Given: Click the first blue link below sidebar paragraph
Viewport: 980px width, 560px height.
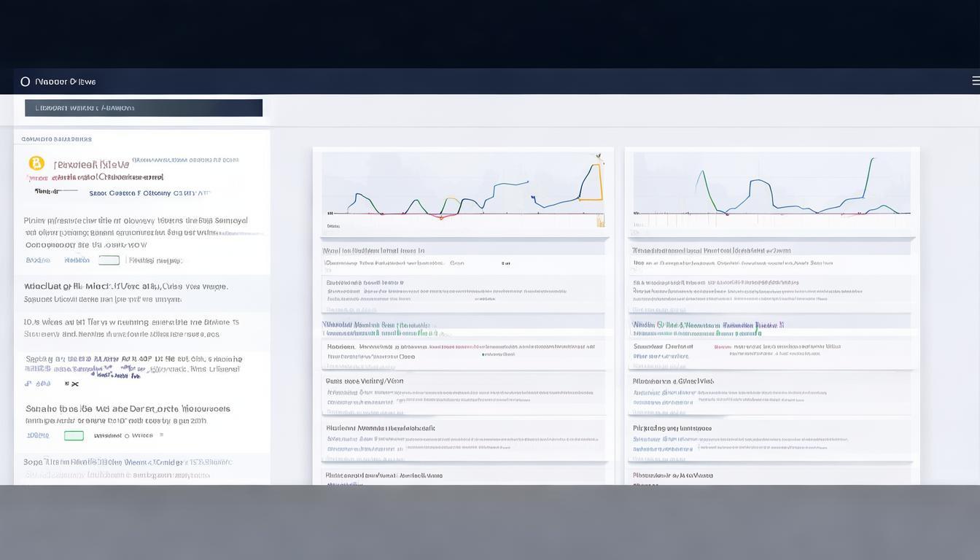Looking at the screenshot, I should pyautogui.click(x=37, y=260).
